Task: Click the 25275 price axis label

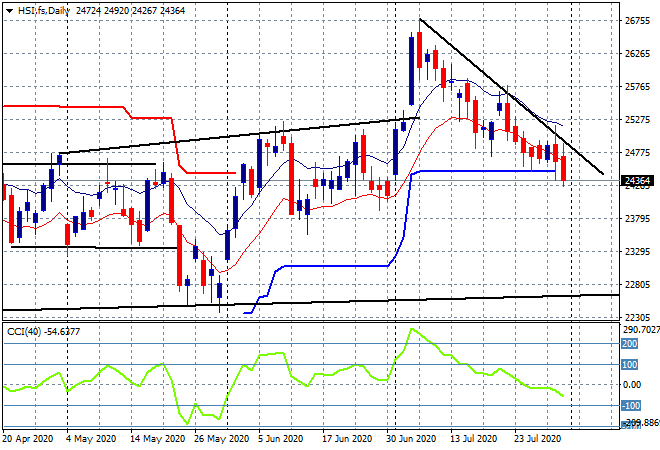Action: [637, 120]
